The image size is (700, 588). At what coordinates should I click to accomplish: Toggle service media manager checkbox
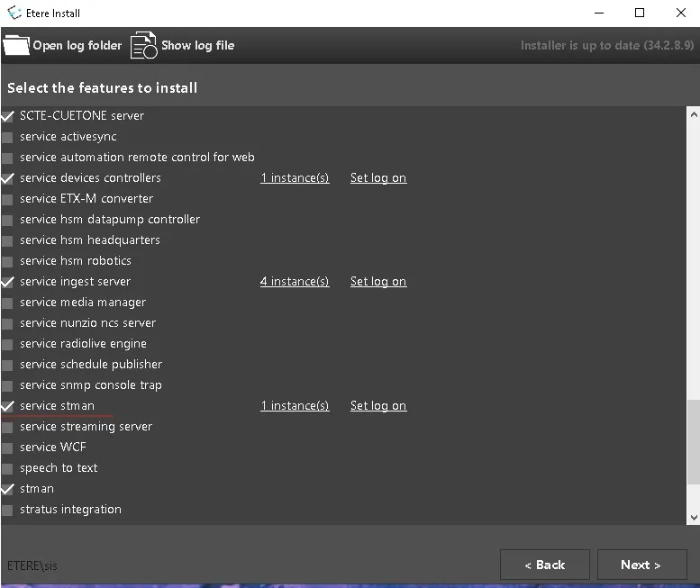pos(8,303)
